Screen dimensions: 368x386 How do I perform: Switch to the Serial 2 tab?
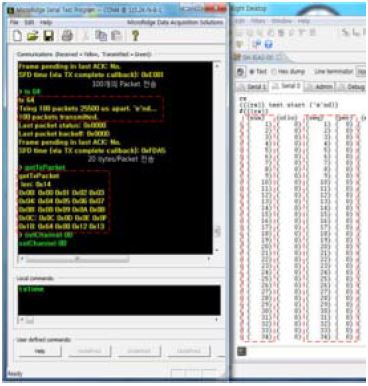(x=287, y=86)
